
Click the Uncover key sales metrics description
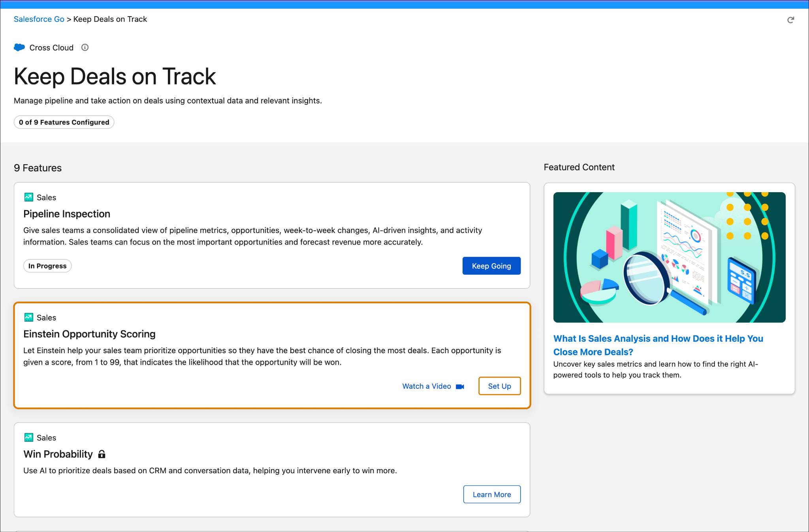[x=655, y=369]
